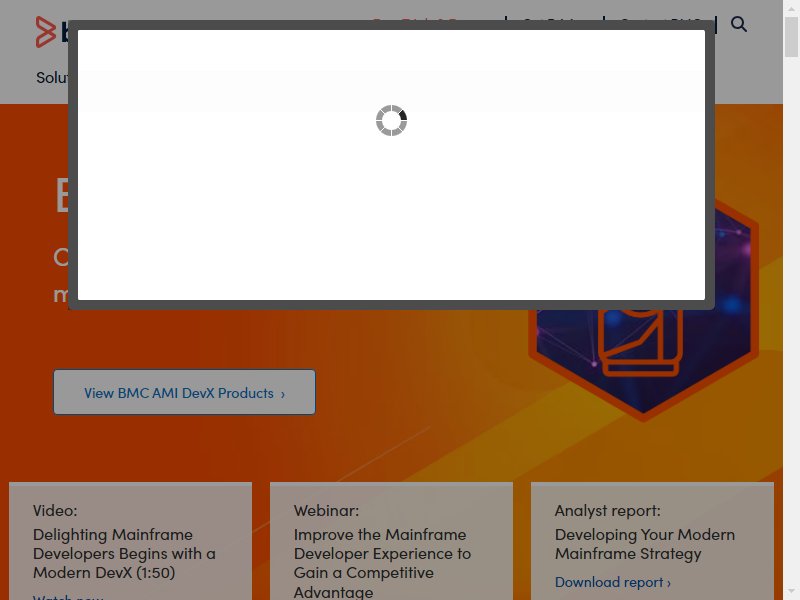Screen dimensions: 800x600
Task: Click the BMC logo chevron icon
Action: point(45,32)
